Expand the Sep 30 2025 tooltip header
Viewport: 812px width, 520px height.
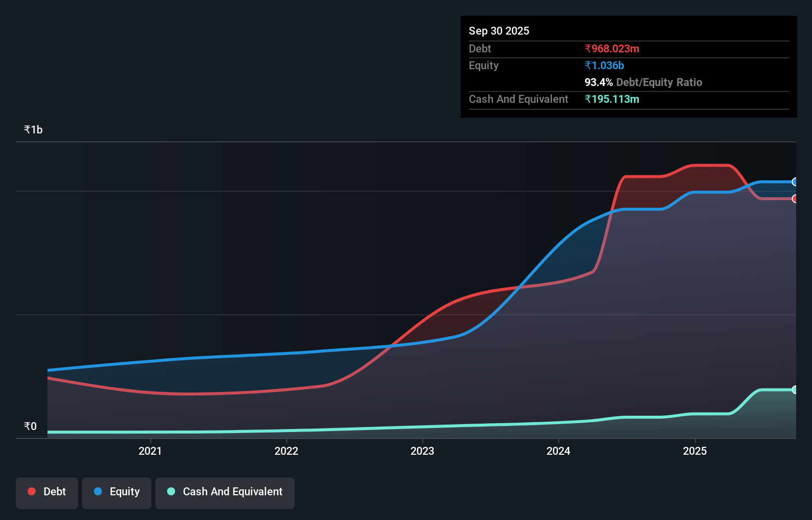pyautogui.click(x=499, y=31)
